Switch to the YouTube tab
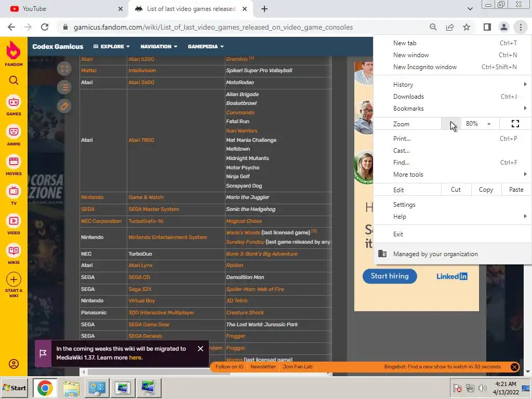Image resolution: width=532 pixels, height=399 pixels. (64, 9)
